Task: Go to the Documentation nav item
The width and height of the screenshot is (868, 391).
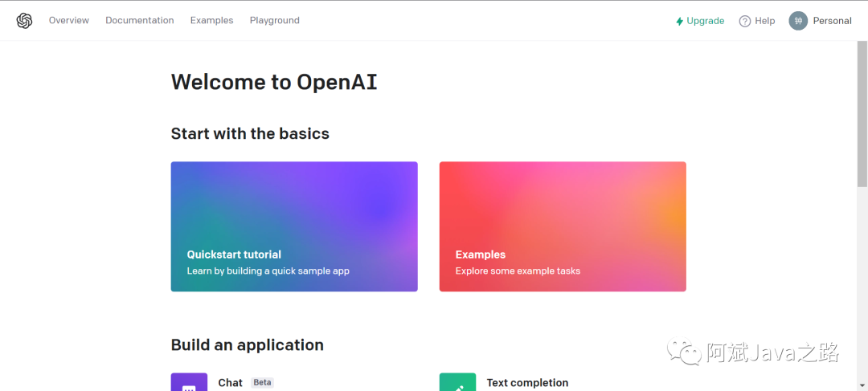Action: click(140, 21)
